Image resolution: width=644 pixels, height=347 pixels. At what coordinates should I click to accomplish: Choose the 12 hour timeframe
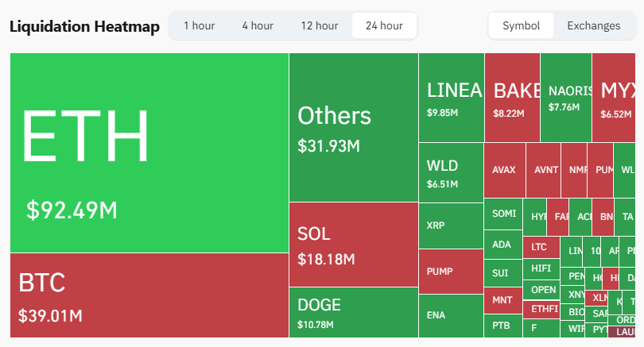(320, 25)
